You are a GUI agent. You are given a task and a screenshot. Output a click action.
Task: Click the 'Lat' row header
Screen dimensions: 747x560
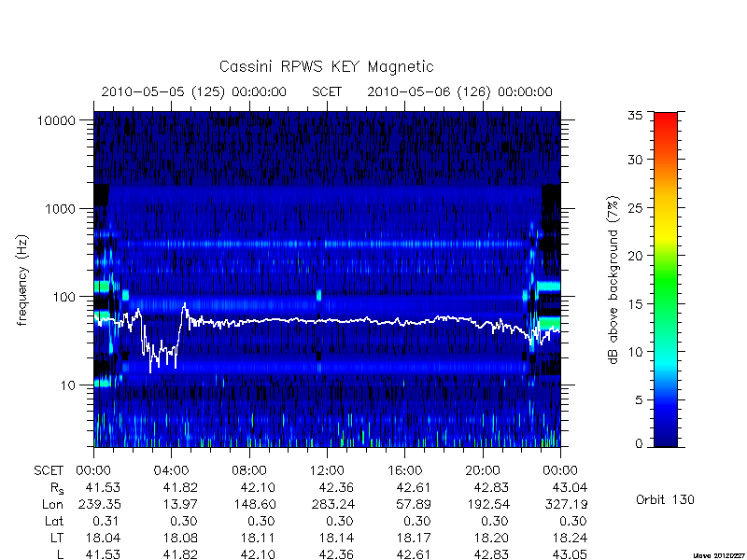(x=54, y=522)
